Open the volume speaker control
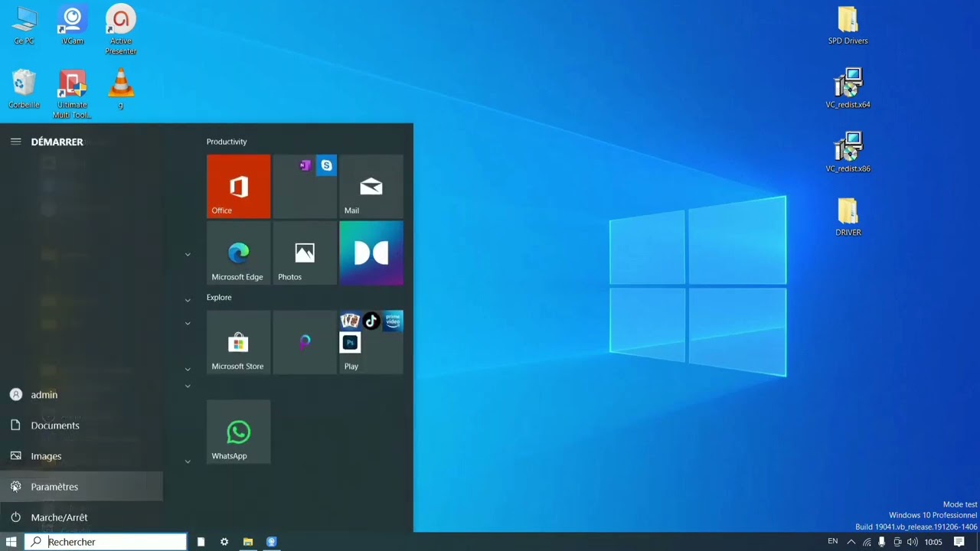This screenshot has height=551, width=980. click(913, 542)
